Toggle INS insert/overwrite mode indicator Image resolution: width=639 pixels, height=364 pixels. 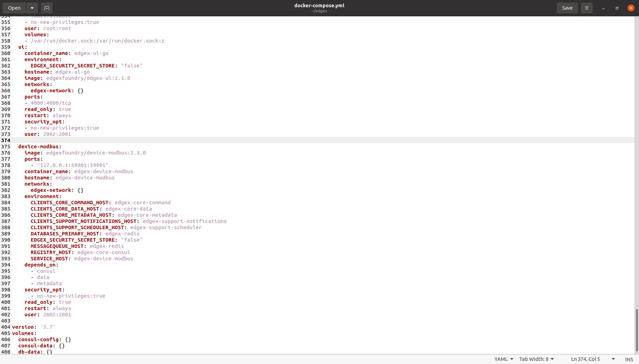629,359
